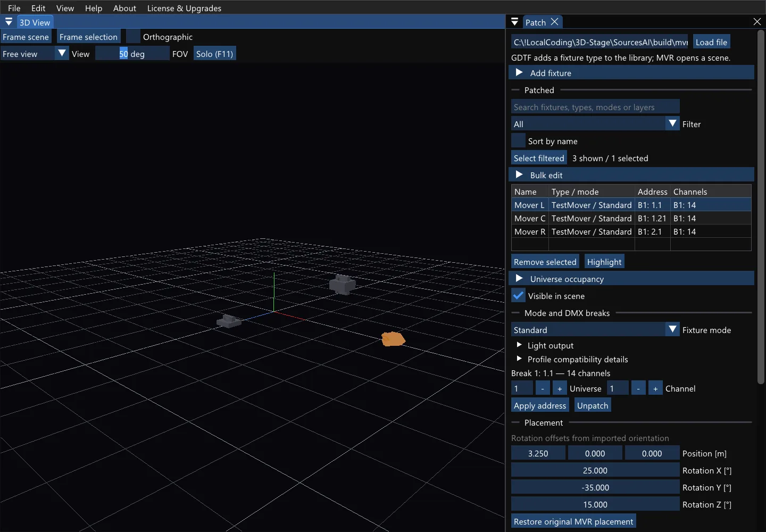Image resolution: width=766 pixels, height=532 pixels.
Task: Close the Patch tab
Action: (555, 22)
